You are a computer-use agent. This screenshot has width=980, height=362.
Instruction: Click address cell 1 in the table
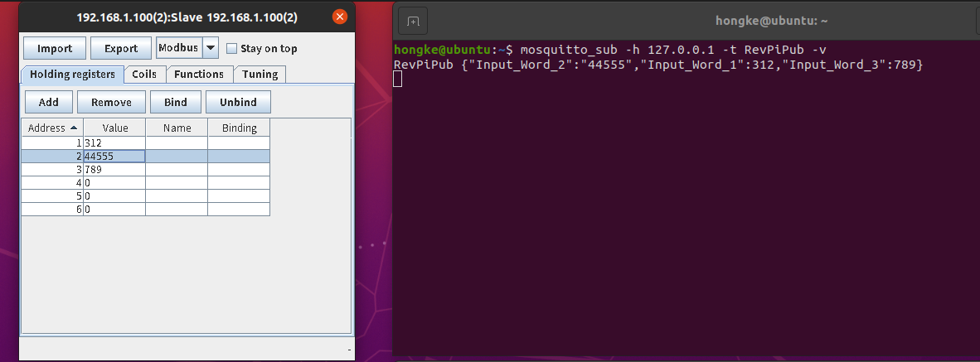pos(52,143)
